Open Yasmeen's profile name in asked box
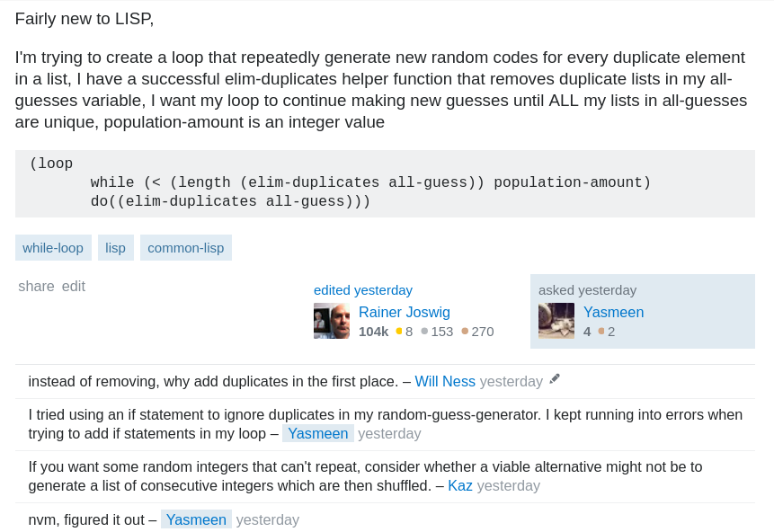This screenshot has width=774, height=532. (x=613, y=313)
